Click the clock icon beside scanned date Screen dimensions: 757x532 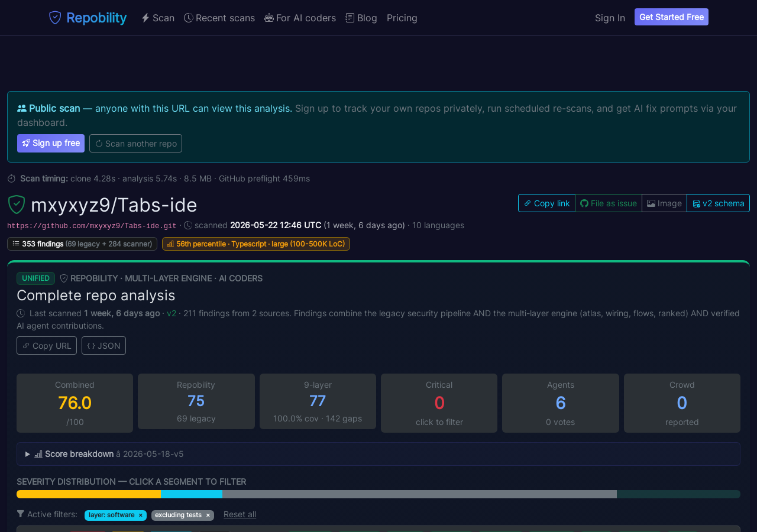click(188, 225)
